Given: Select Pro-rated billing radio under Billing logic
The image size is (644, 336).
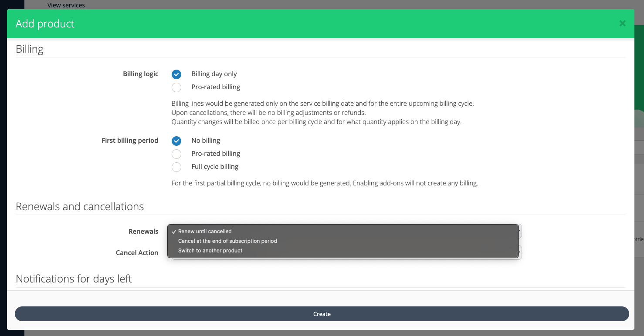Looking at the screenshot, I should tap(176, 87).
